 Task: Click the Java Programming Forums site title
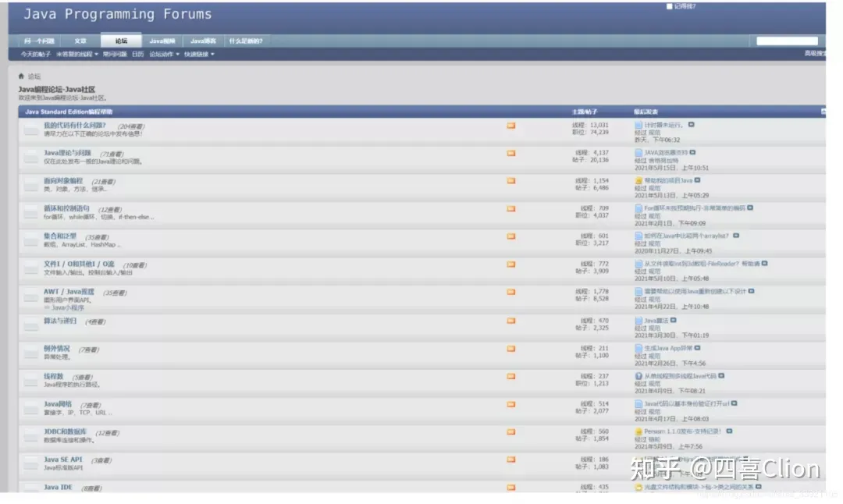[118, 14]
